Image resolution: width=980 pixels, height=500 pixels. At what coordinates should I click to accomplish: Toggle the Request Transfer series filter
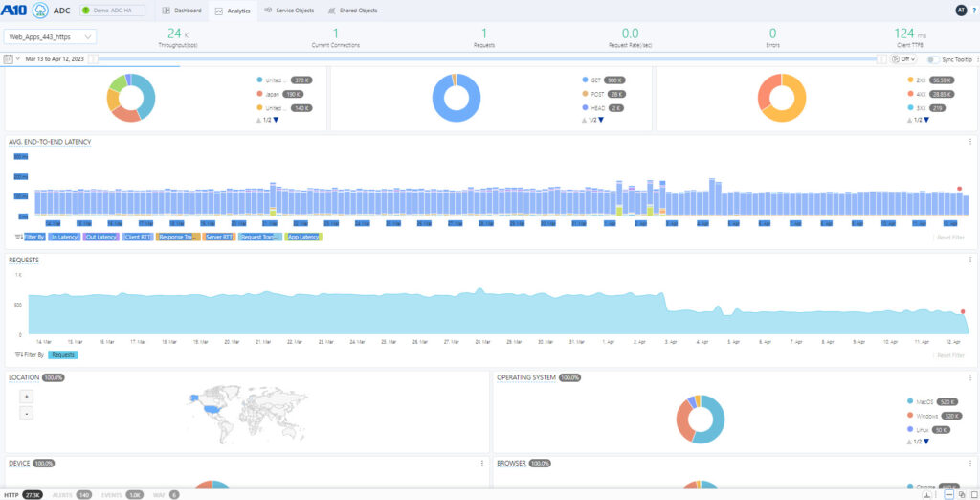pyautogui.click(x=259, y=238)
